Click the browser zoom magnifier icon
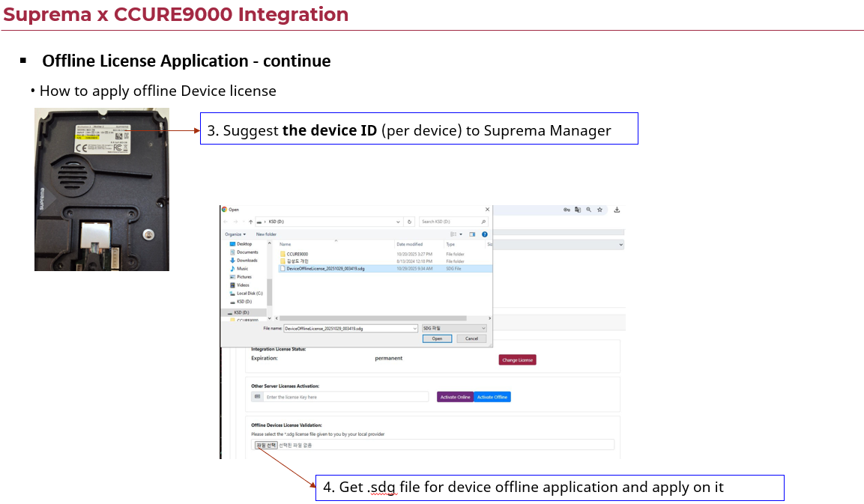Image resolution: width=864 pixels, height=504 pixels. [588, 210]
